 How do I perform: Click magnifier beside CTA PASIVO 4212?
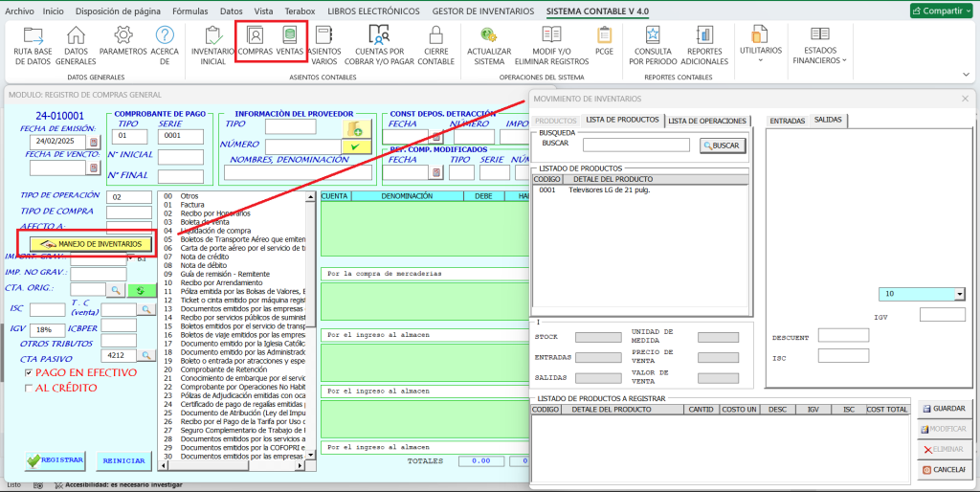point(145,355)
